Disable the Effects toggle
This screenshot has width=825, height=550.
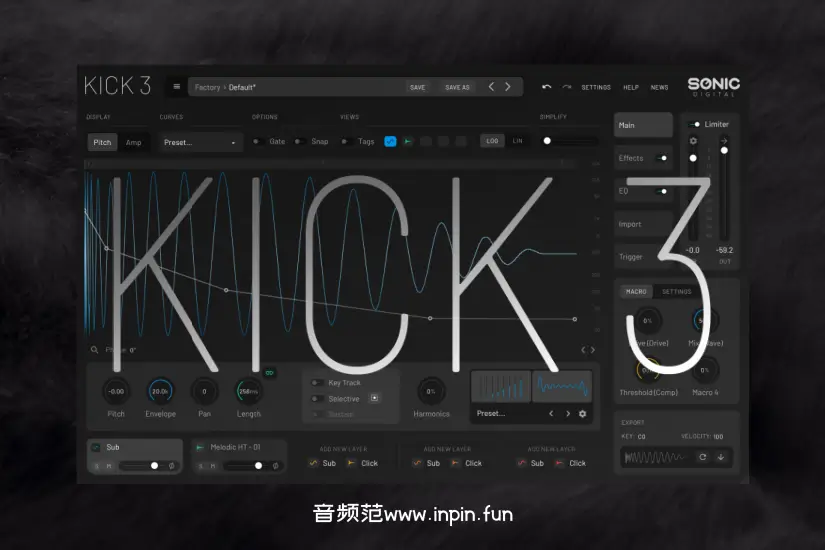[661, 158]
